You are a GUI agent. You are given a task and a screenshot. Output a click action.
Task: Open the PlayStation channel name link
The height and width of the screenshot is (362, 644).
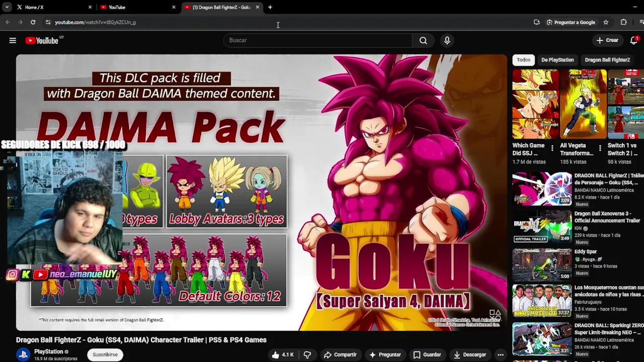coord(49,351)
